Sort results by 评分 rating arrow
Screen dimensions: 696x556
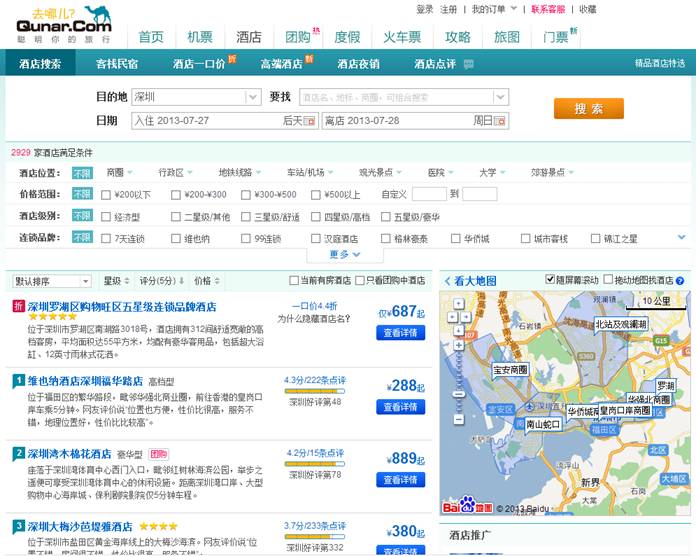click(182, 281)
